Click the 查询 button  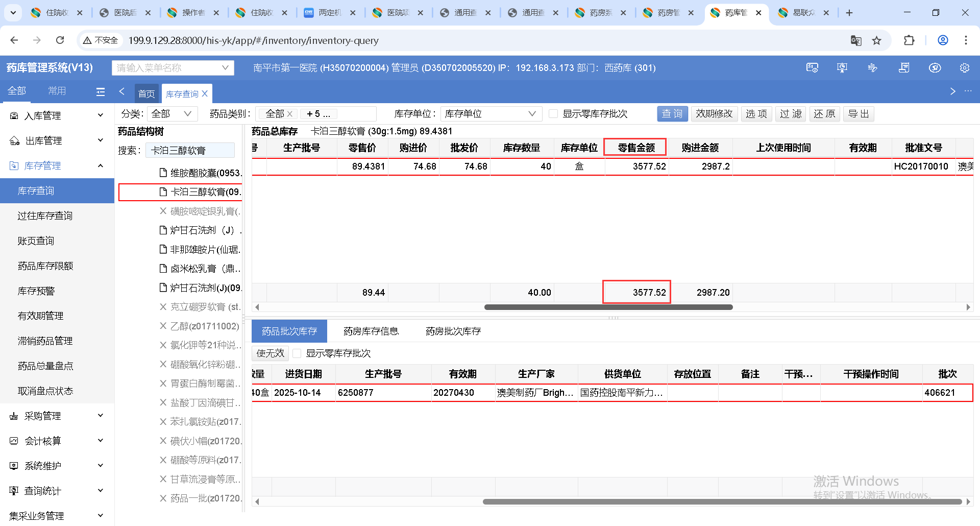point(672,114)
